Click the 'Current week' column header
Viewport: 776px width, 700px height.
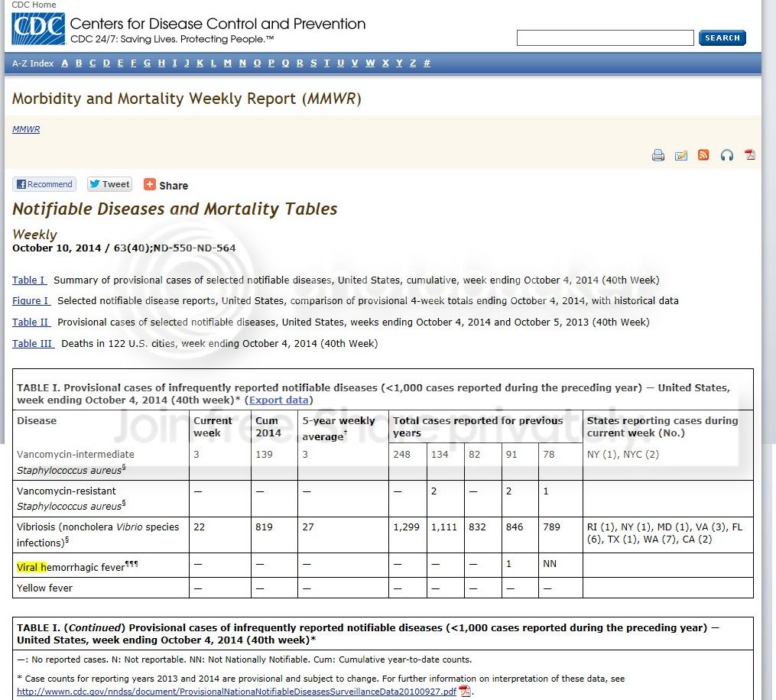pyautogui.click(x=213, y=426)
